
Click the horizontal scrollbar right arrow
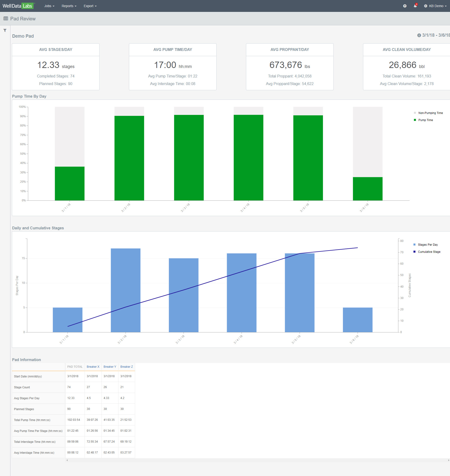click(x=449, y=460)
